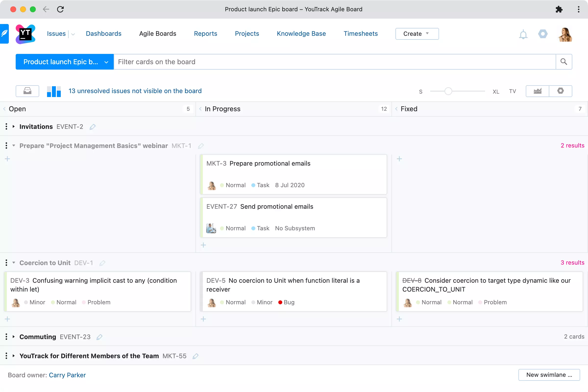Edit MKT-1 webinar swimlane pencil
588x392 pixels.
click(x=201, y=146)
